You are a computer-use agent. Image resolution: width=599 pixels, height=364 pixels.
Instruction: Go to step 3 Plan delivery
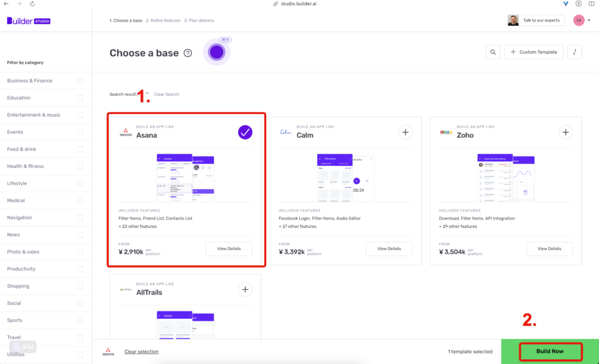[199, 20]
